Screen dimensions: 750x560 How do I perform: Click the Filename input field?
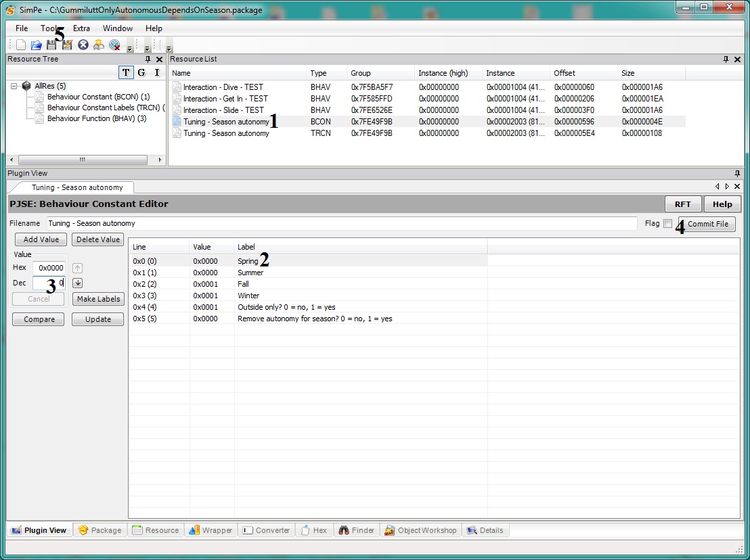(342, 223)
